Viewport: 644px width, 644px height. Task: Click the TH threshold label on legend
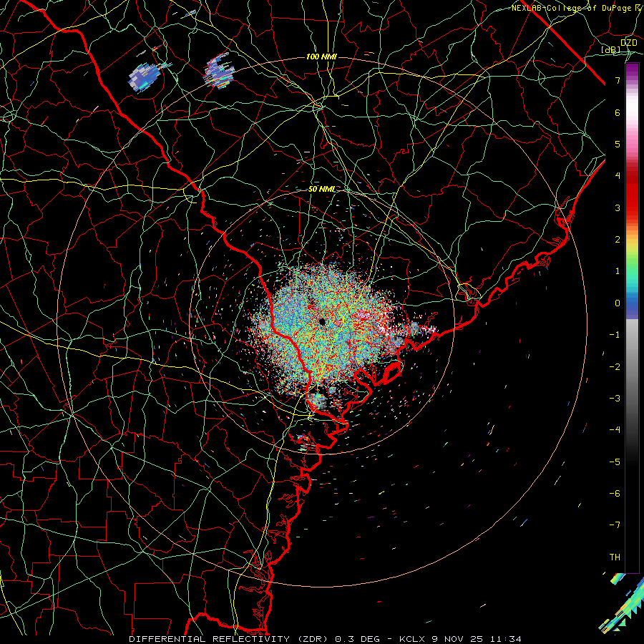tap(615, 557)
